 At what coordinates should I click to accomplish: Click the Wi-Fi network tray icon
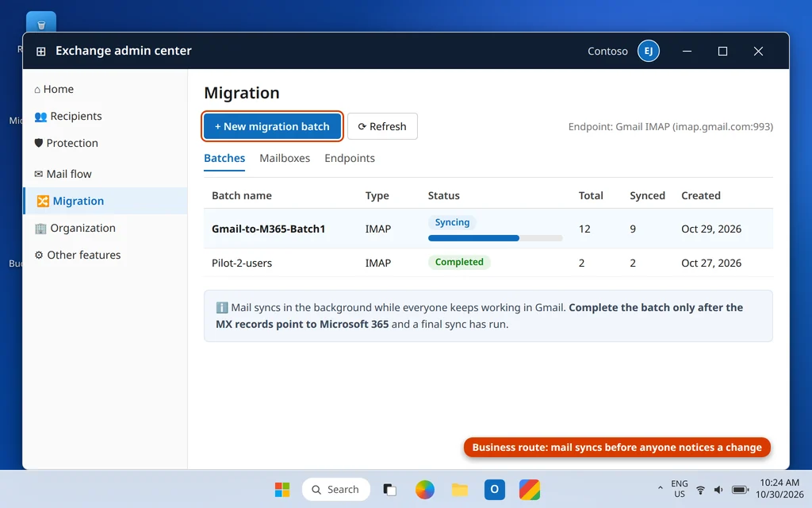[x=701, y=490]
